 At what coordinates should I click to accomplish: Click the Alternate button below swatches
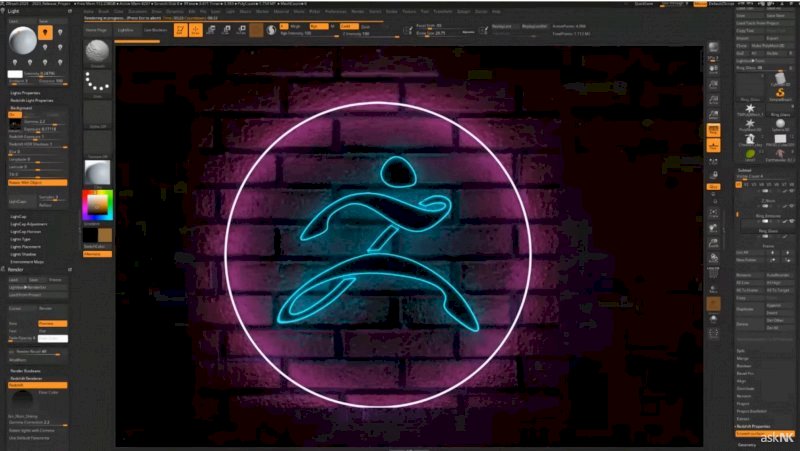pyautogui.click(x=97, y=254)
